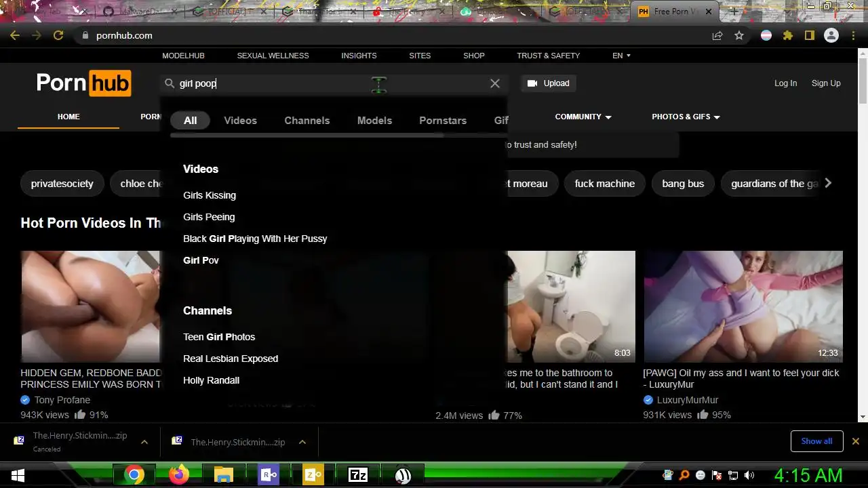Select the Videos search filter tab
Screen dimensions: 868x488
(x=241, y=120)
